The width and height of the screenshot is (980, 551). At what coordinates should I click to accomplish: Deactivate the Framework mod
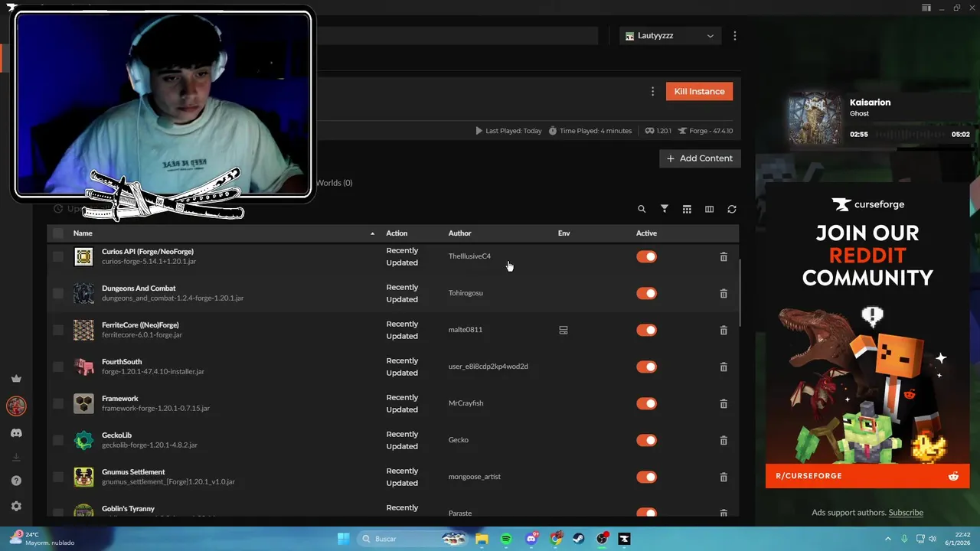[x=647, y=403]
